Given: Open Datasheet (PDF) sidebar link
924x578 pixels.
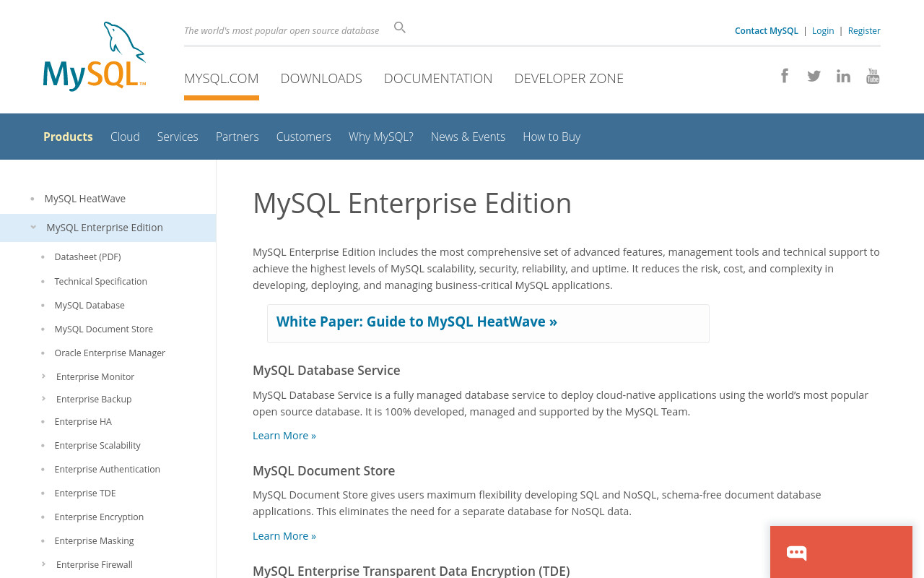Looking at the screenshot, I should coord(87,256).
